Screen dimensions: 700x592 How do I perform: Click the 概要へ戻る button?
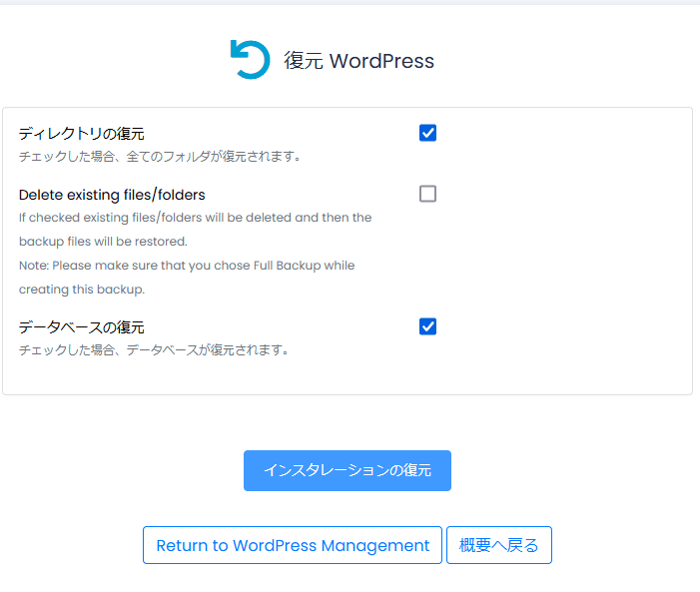point(499,545)
